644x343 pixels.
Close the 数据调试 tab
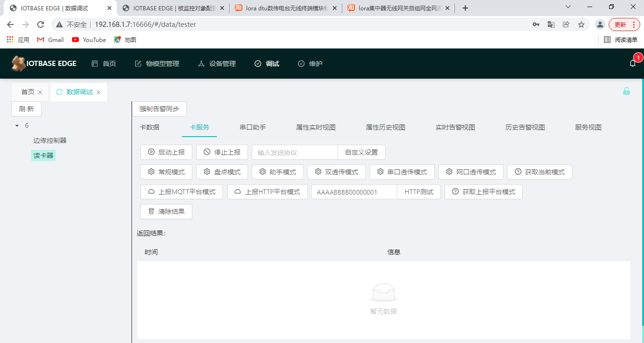click(99, 92)
